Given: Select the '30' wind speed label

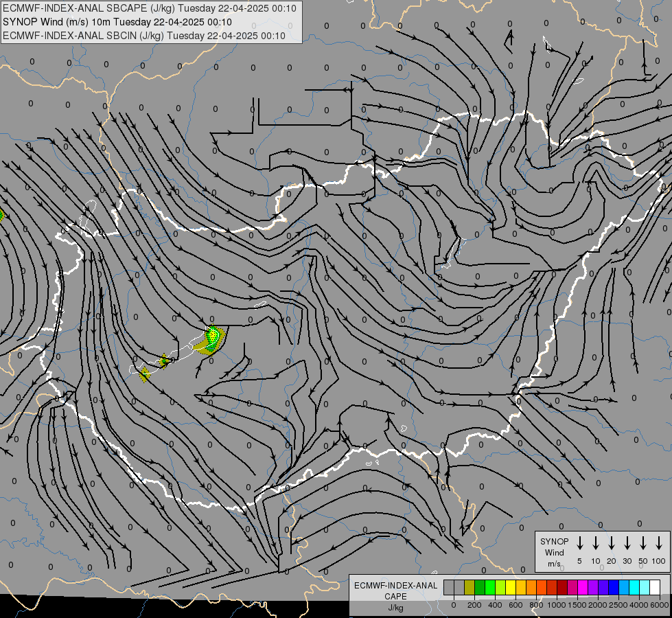Looking at the screenshot, I should click(627, 561).
